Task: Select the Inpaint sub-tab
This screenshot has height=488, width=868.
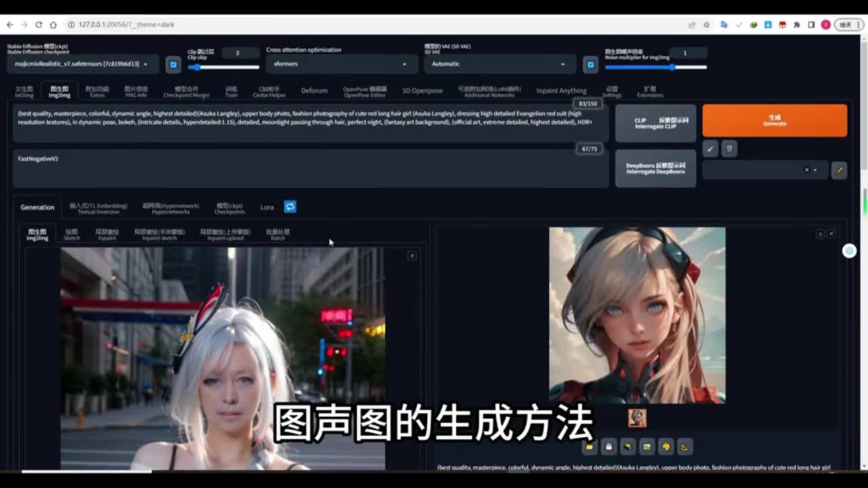Action: [107, 235]
